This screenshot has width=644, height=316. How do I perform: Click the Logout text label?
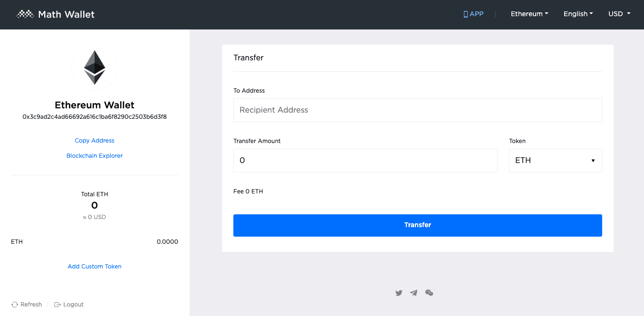[x=73, y=305]
